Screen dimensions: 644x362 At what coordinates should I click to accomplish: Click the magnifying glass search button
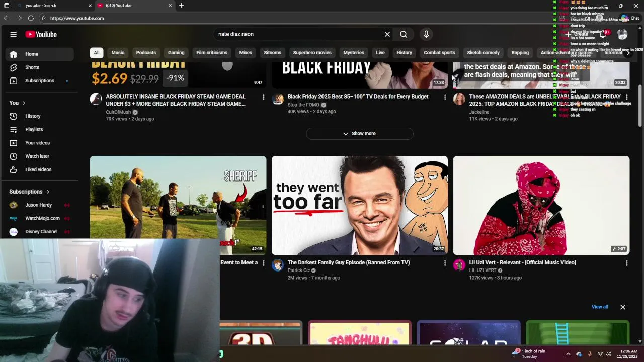pos(404,34)
